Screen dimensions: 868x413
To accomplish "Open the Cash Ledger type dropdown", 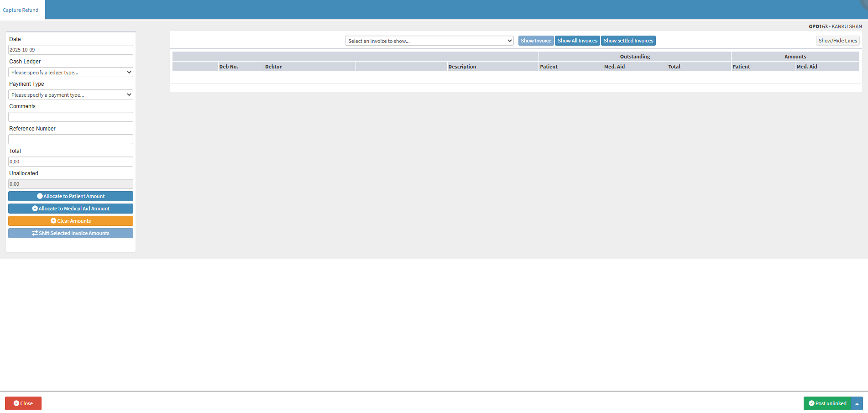I will (71, 72).
